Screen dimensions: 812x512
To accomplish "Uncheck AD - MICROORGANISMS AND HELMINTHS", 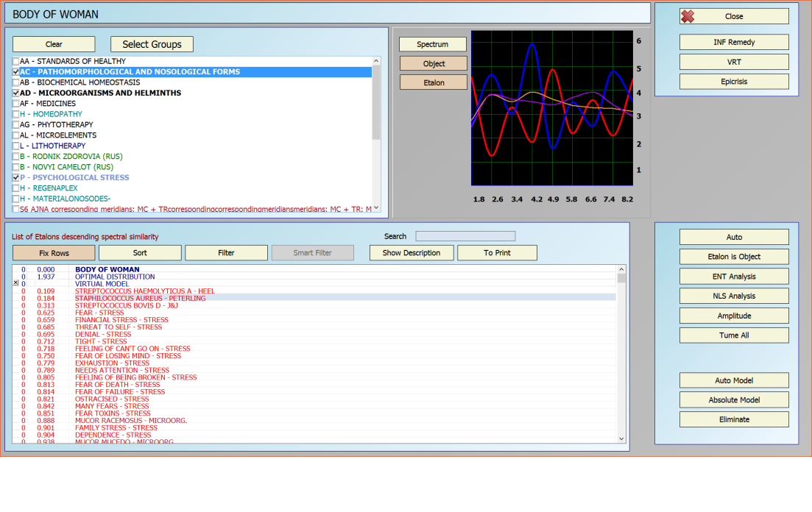I will tap(16, 93).
